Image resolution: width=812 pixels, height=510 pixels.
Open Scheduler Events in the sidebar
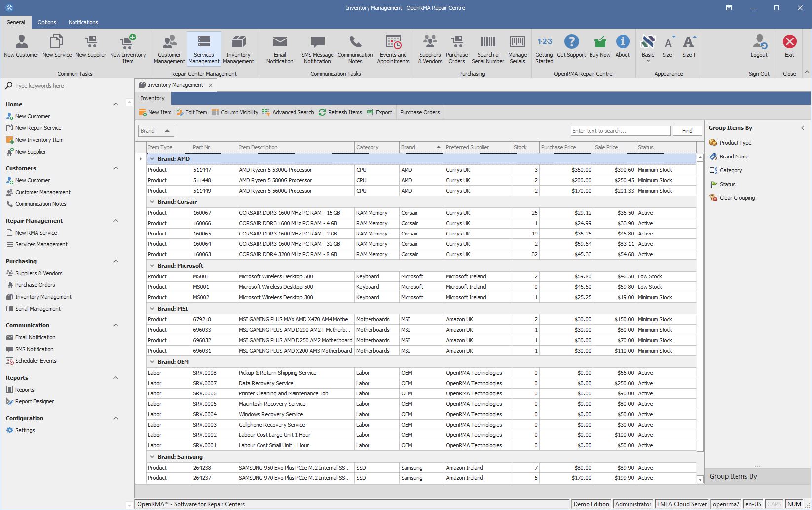32,361
